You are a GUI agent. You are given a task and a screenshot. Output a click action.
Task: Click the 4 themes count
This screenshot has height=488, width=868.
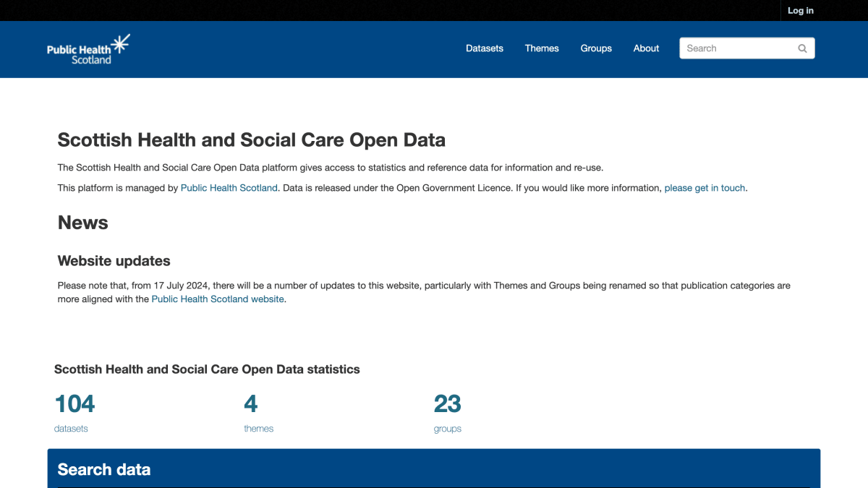[x=251, y=403]
